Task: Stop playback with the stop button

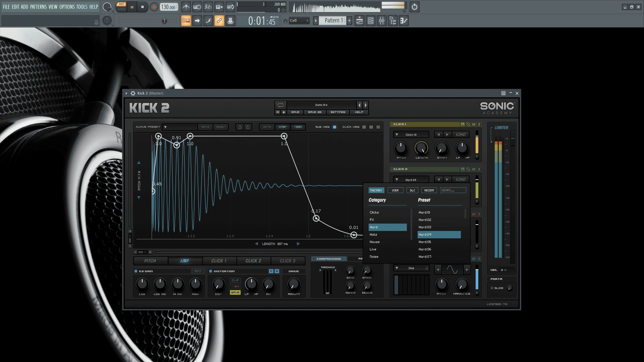Action: (x=143, y=7)
